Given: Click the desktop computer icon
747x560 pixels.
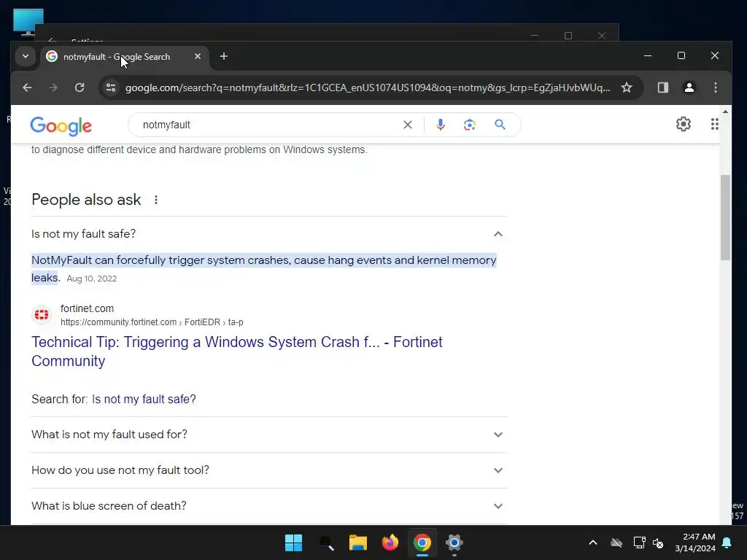Looking at the screenshot, I should tap(28, 22).
